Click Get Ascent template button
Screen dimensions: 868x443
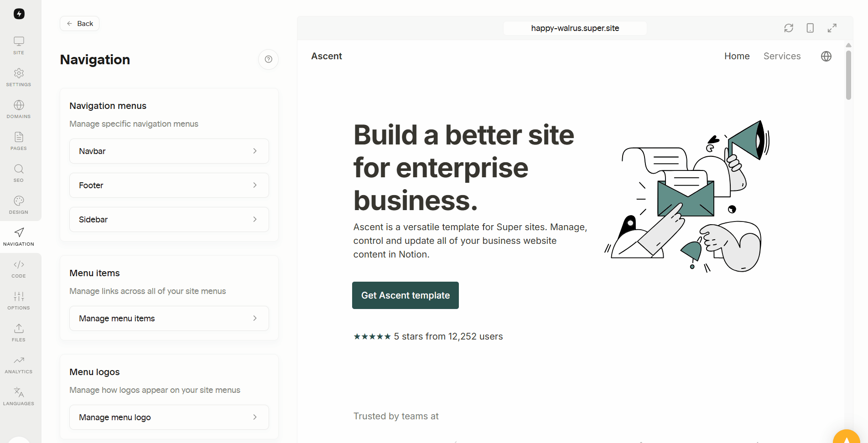405,295
